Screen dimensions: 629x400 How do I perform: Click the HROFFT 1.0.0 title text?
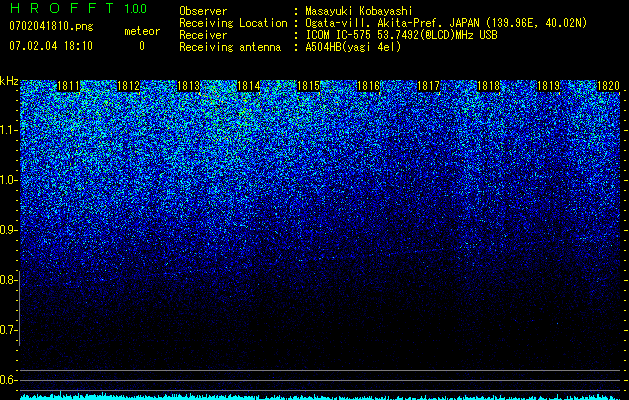78,8
